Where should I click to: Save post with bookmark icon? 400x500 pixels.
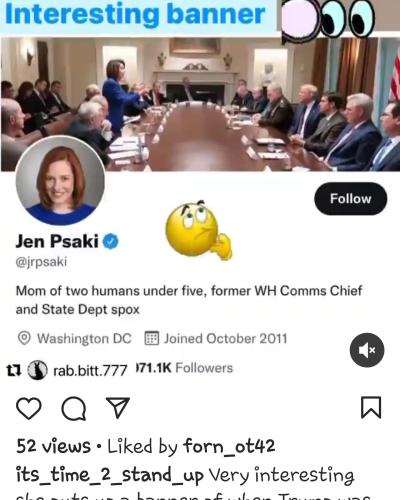[371, 407]
